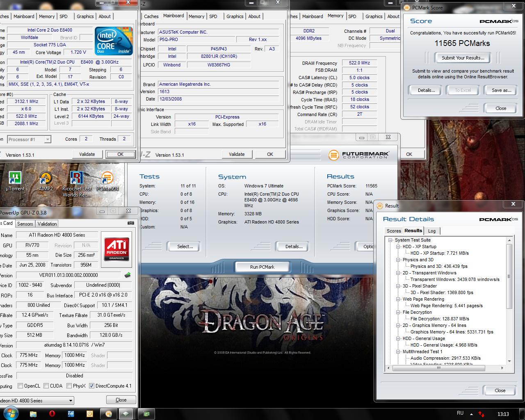Screen dimensions: 525x420
Task: Collapse the 3D - Pixel Shader node
Action: (x=398, y=286)
